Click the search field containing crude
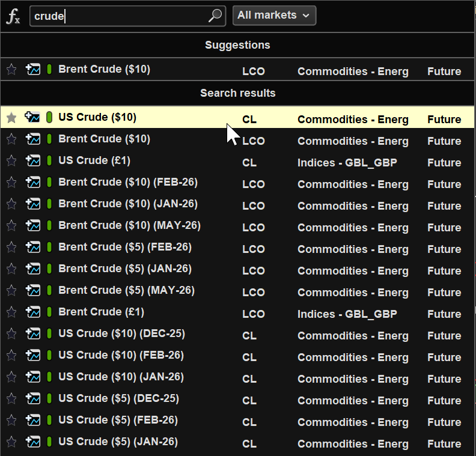The height and width of the screenshot is (456, 476). point(127,16)
